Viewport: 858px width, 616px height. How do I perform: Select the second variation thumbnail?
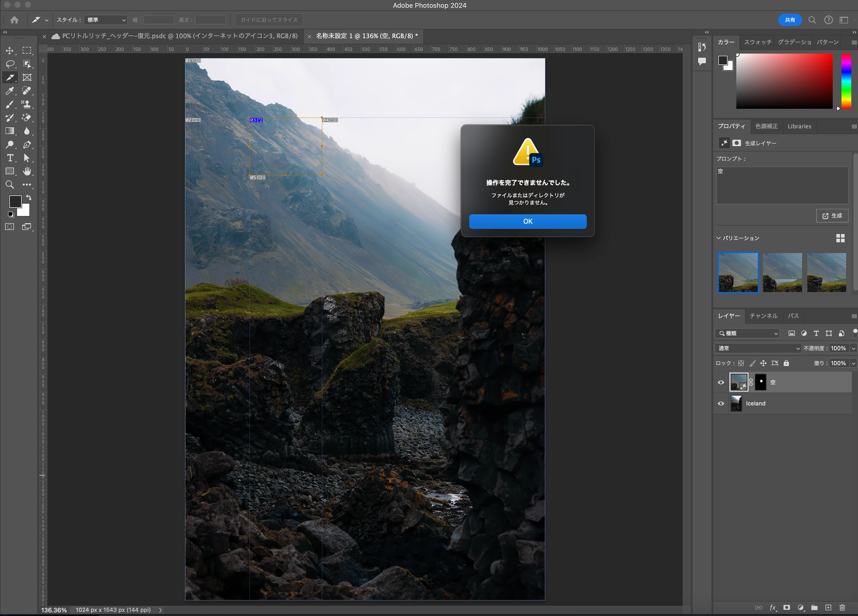point(782,272)
